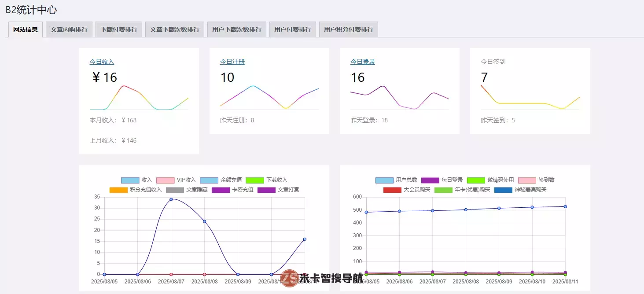Hide the VIP收入 dataset via its legend
This screenshot has width=644, height=294.
pos(176,180)
